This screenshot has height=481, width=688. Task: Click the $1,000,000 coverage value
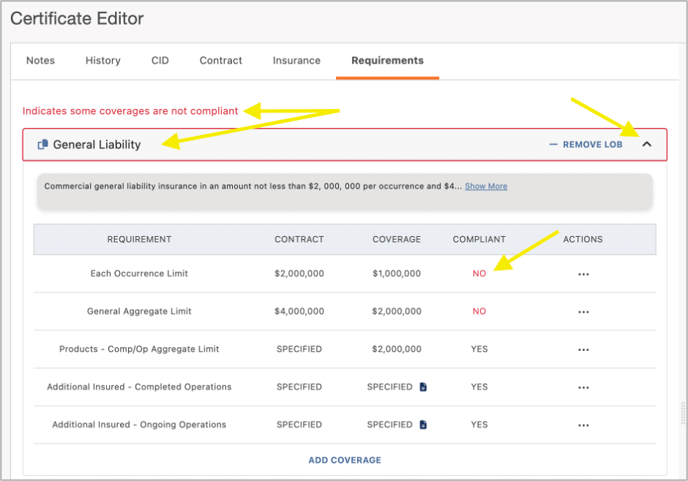tap(397, 273)
